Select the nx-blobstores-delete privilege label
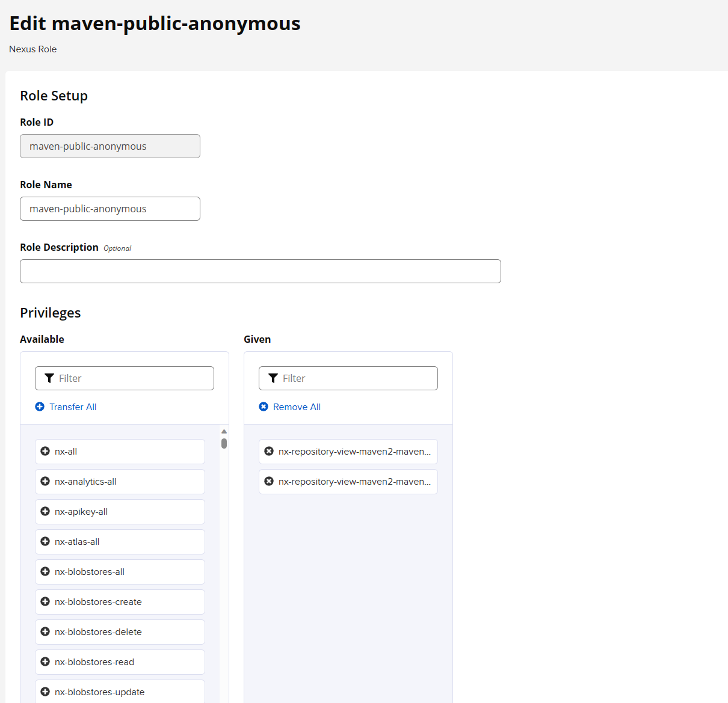Viewport: 728px width, 703px height. coord(98,632)
